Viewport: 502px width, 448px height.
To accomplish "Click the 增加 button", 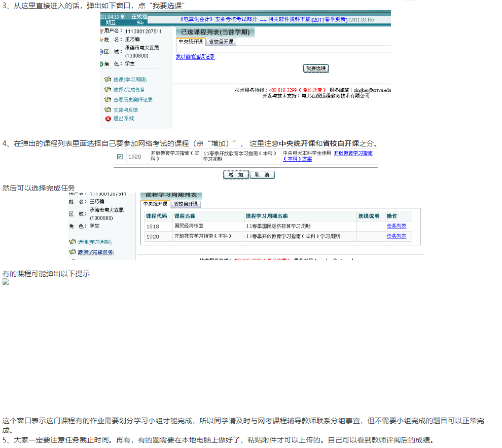I will 235,174.
